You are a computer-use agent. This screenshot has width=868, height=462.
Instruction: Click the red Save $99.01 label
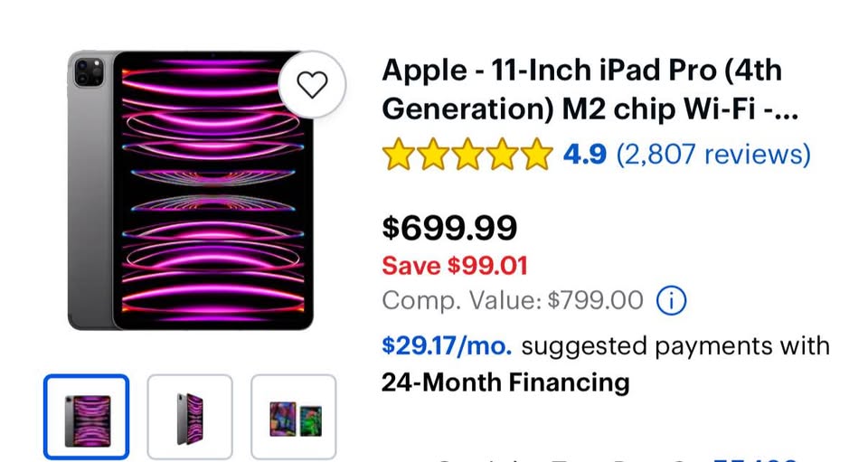454,266
